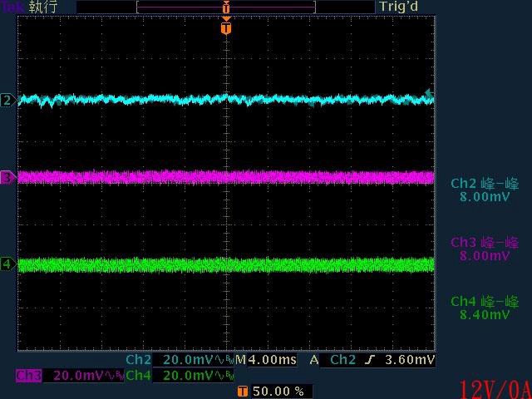Click the trigger level arrow on right edge

pyautogui.click(x=429, y=93)
